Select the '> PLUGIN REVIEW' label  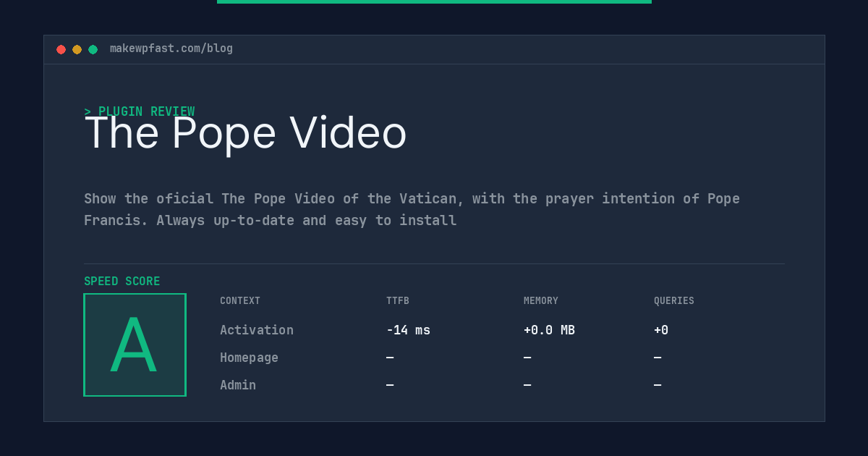139,111
